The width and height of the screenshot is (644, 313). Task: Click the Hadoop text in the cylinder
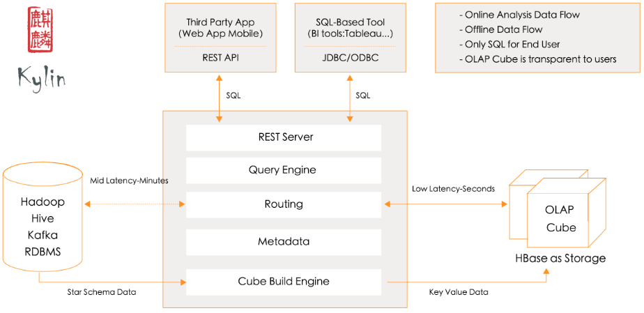(43, 202)
